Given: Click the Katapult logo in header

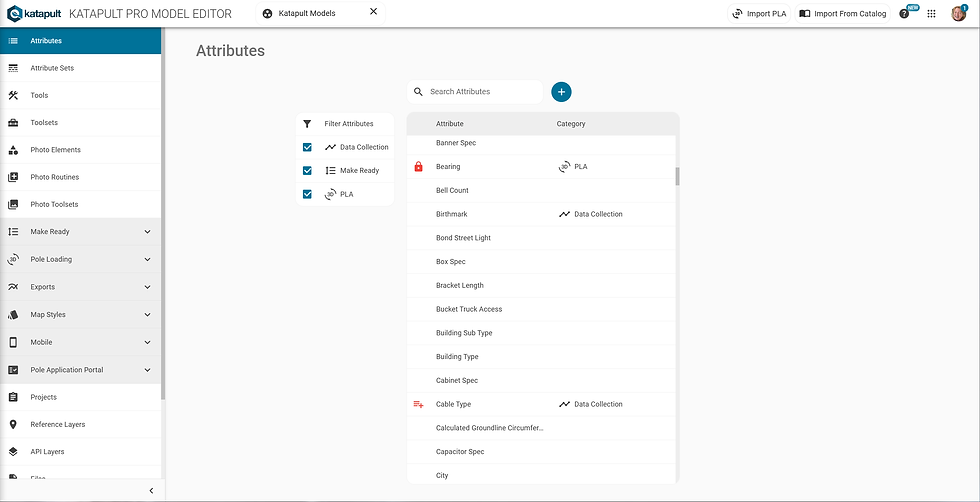Looking at the screenshot, I should click(34, 13).
